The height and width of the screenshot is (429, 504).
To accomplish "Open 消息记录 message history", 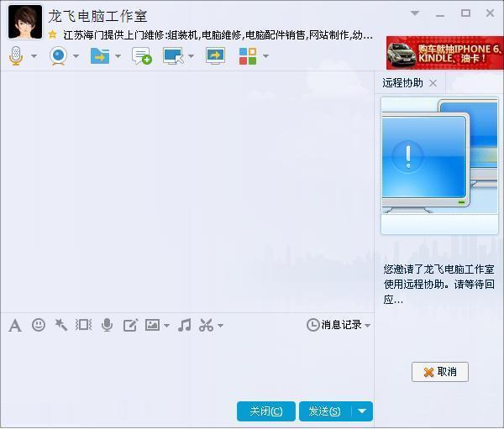I will [334, 325].
